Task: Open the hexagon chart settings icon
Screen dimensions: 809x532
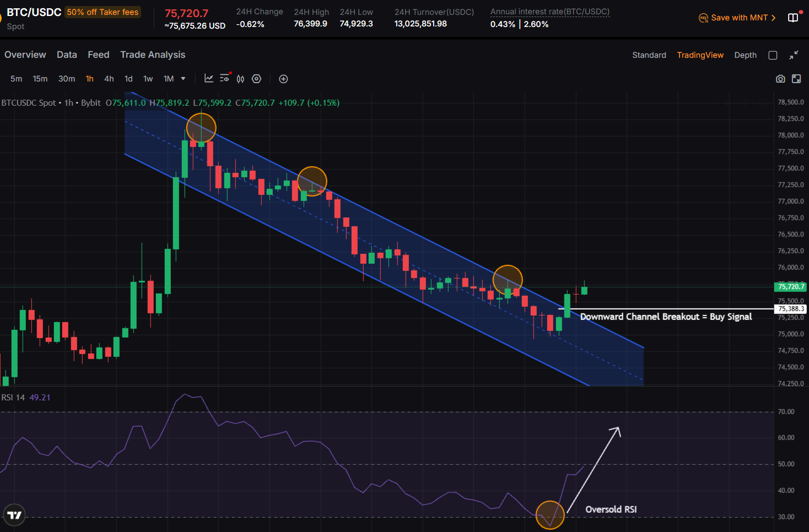Action: pyautogui.click(x=256, y=79)
